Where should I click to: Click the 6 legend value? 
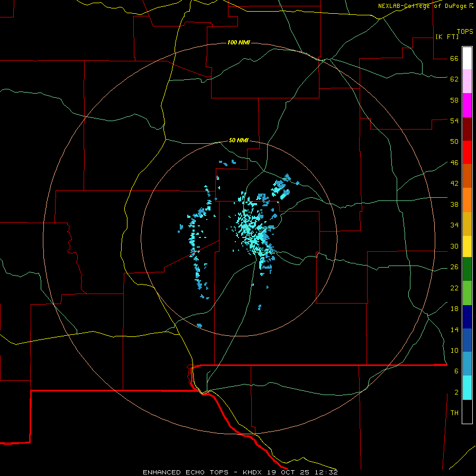pyautogui.click(x=456, y=371)
